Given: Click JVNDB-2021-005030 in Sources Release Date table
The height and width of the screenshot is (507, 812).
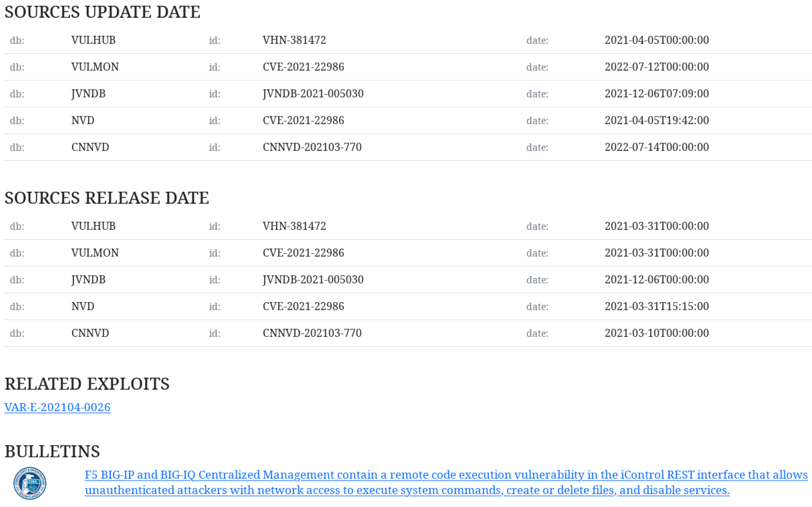Looking at the screenshot, I should [x=313, y=280].
